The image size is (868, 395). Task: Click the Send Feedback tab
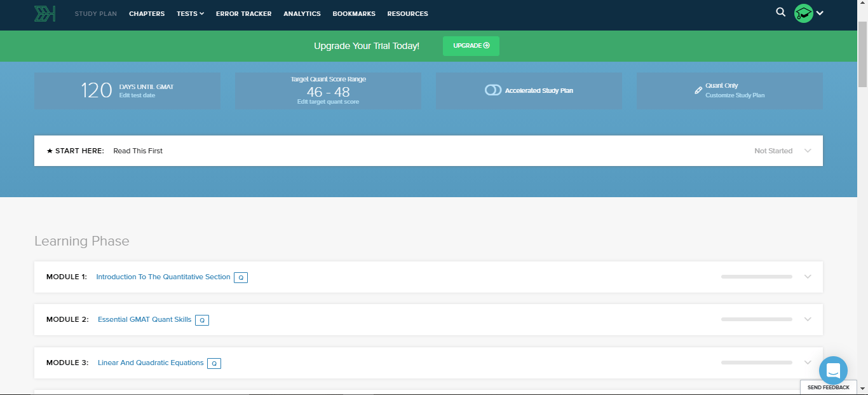pos(828,387)
